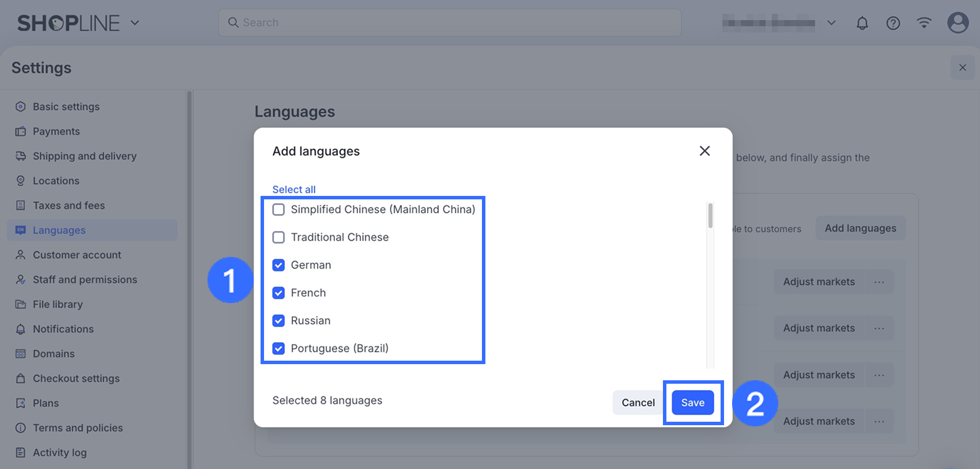
Task: Save the selected languages
Action: (x=692, y=403)
